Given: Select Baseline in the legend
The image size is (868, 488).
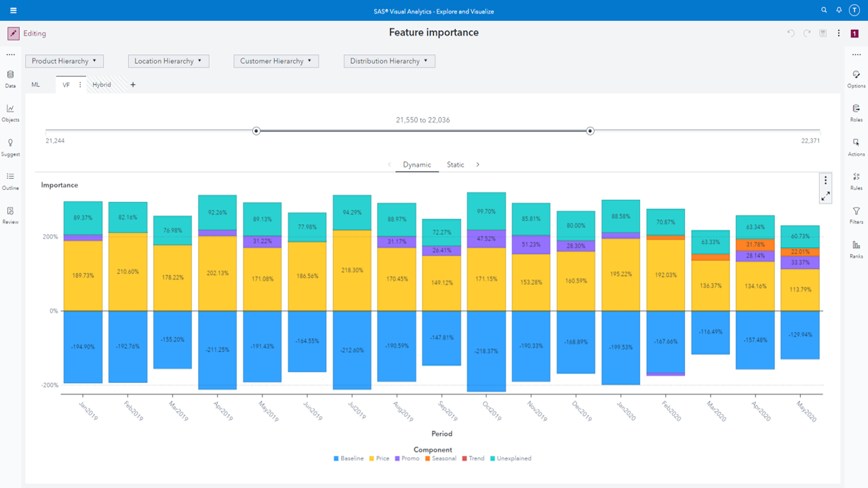Looking at the screenshot, I should pos(349,459).
